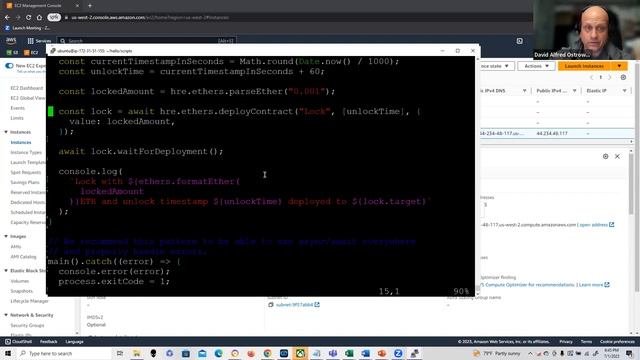Screen dimensions: 640x360
Task: Click Feedback in the console footer
Action: coord(49,342)
